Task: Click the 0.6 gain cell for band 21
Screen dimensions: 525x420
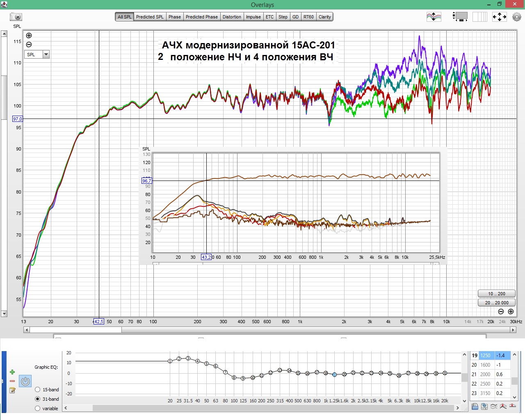Action: pos(503,374)
